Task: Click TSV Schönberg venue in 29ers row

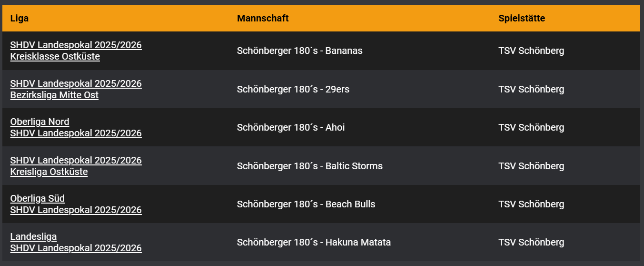Action: pyautogui.click(x=531, y=89)
